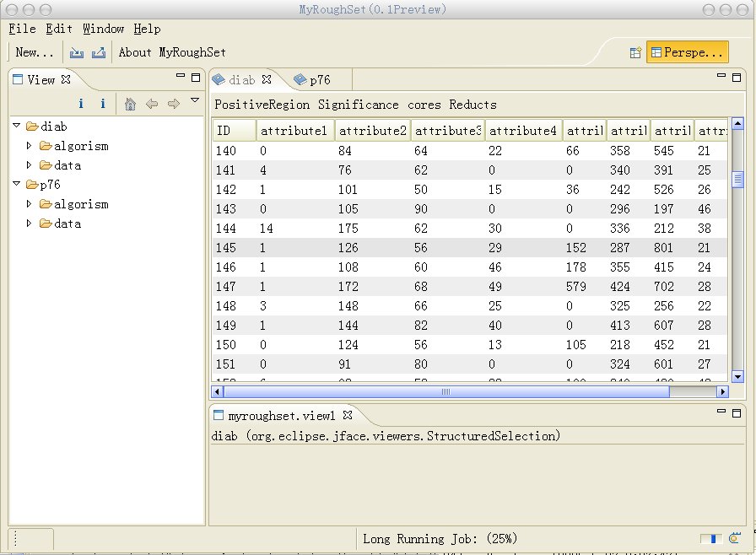
Task: Click the right blue info icon in View
Action: (x=103, y=103)
